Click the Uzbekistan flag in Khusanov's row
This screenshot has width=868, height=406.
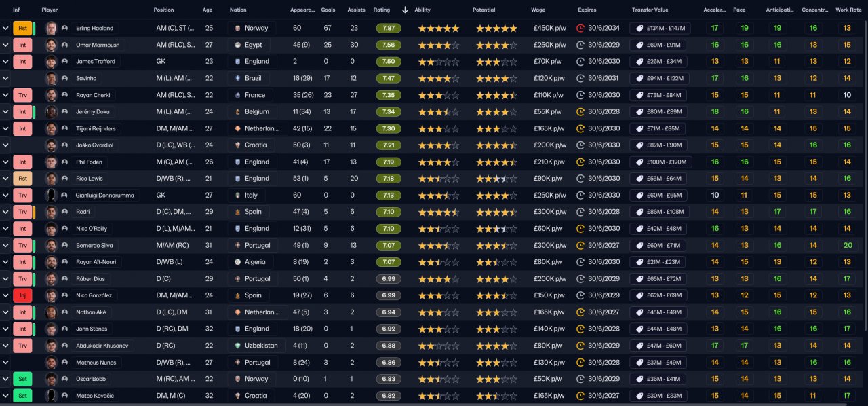click(x=237, y=345)
